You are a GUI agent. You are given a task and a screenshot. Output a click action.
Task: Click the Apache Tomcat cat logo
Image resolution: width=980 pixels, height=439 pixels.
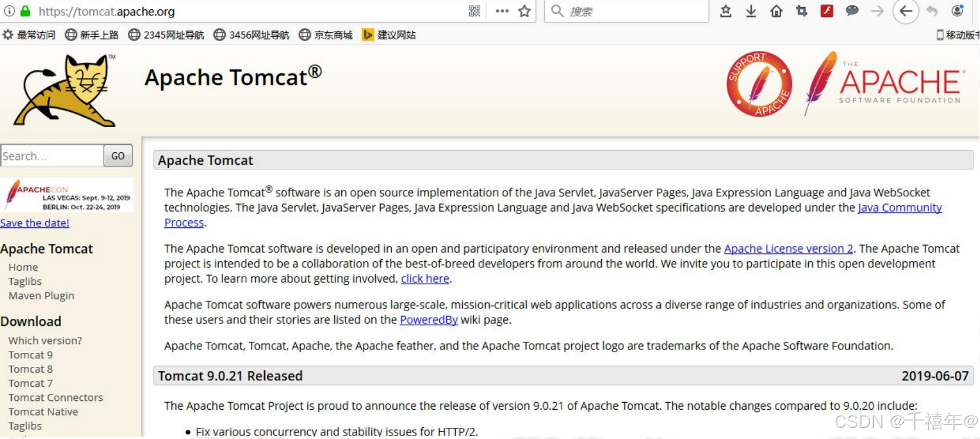tap(66, 90)
